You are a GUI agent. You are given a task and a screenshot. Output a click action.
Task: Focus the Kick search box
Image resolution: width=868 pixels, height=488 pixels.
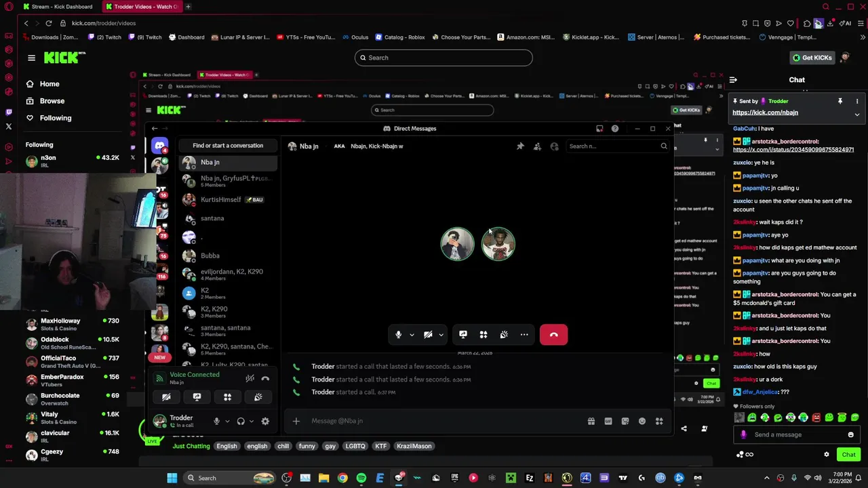point(443,58)
